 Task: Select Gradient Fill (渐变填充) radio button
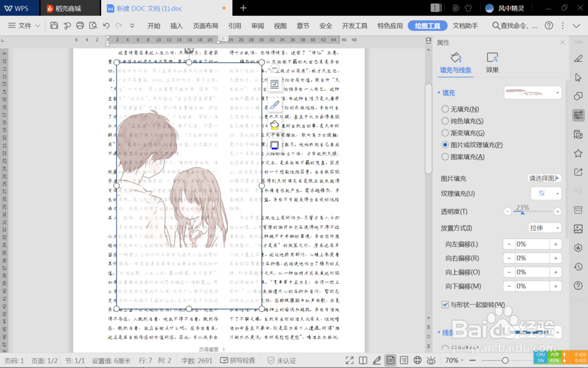tap(445, 133)
